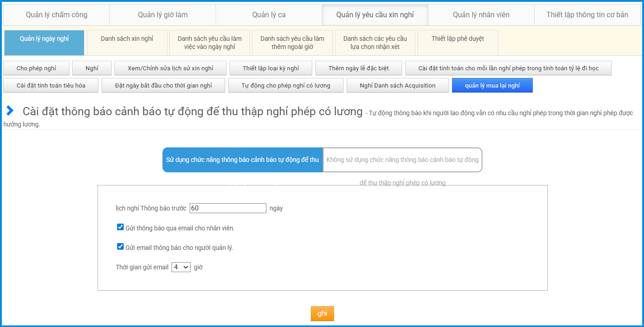
Task: Select 'Sử dụng chức năng thông báo' option
Action: (x=242, y=160)
